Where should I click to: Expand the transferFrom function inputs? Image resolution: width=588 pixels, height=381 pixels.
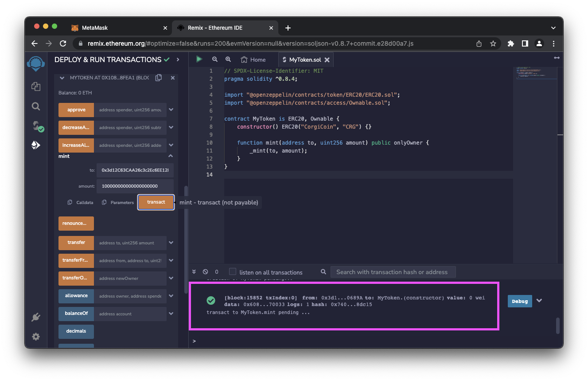(x=171, y=261)
